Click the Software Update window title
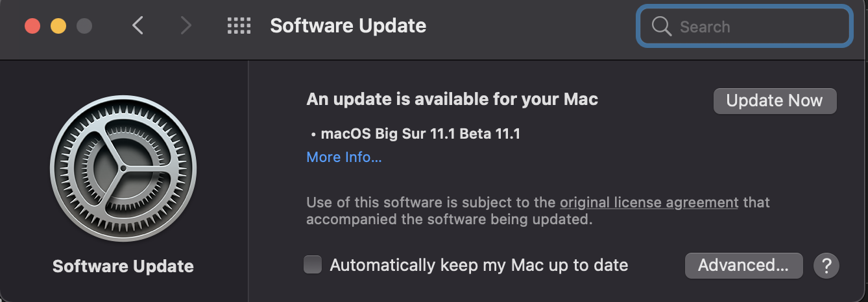 [x=348, y=26]
